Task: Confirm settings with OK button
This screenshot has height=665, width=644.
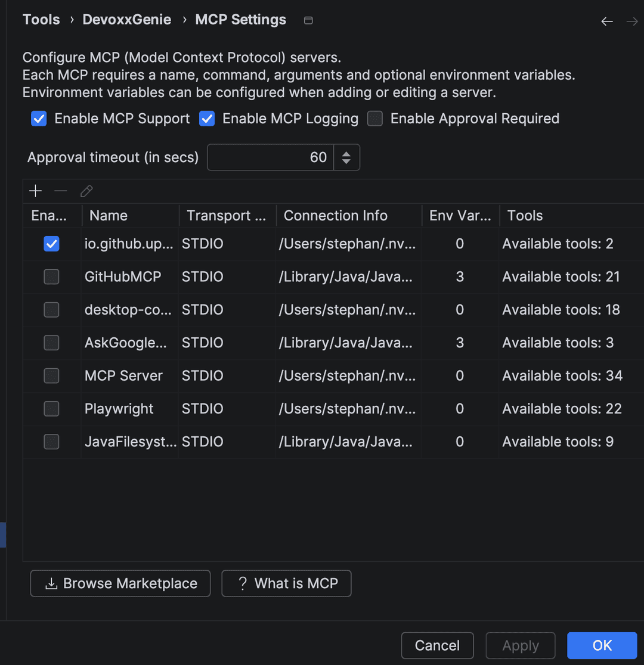Action: [x=602, y=645]
